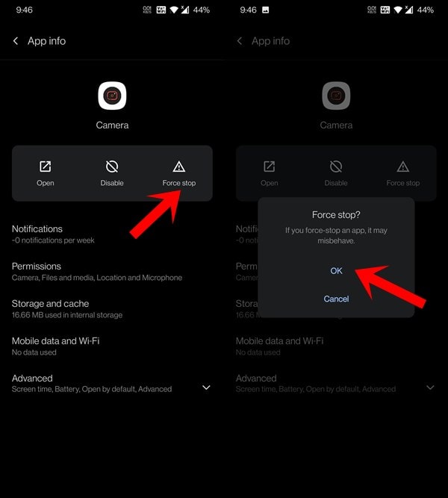Image resolution: width=448 pixels, height=498 pixels.
Task: Tap the Disable icon in the left panel
Action: click(112, 166)
